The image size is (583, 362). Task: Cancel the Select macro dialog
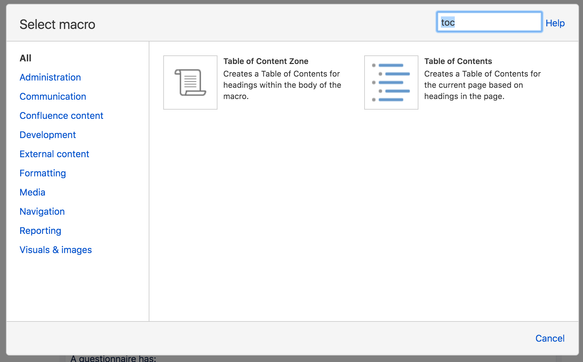click(x=550, y=338)
